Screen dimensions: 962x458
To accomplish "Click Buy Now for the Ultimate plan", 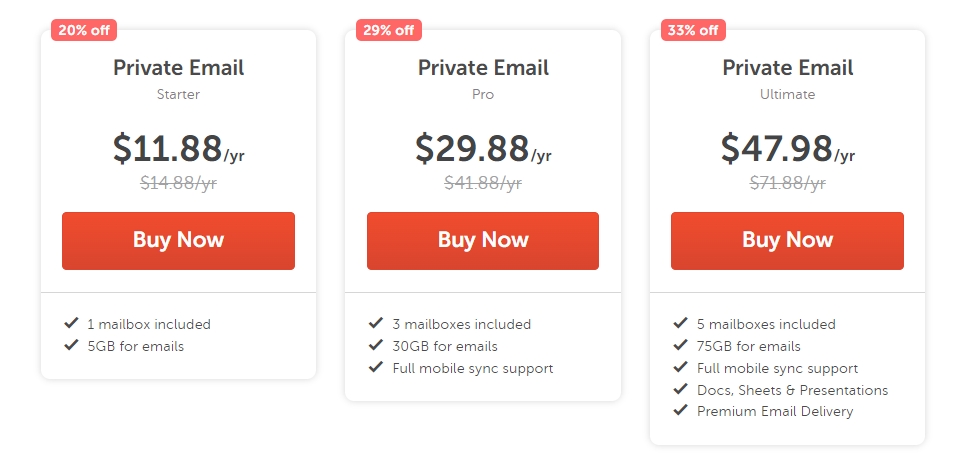I will (x=787, y=240).
